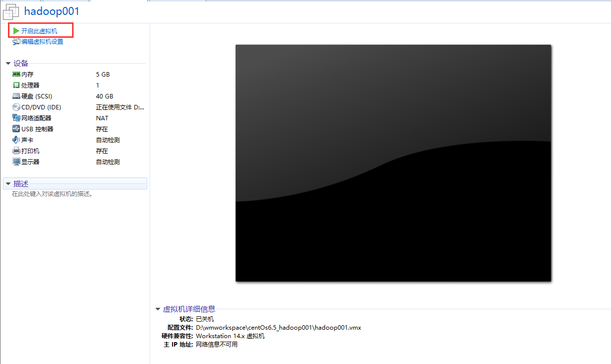
Task: Click the CD/DVD (IDE) disc icon
Action: click(16, 107)
